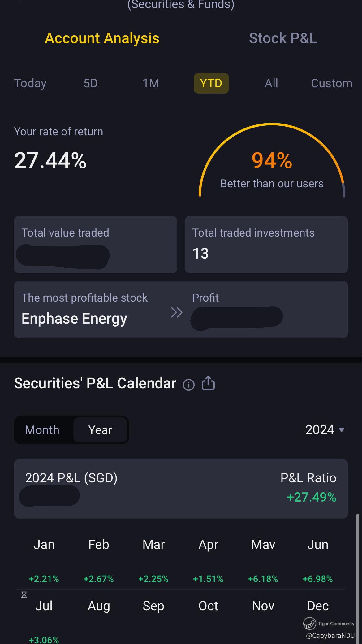Open the Stock P&L tab
This screenshot has height=644, width=362.
[283, 38]
